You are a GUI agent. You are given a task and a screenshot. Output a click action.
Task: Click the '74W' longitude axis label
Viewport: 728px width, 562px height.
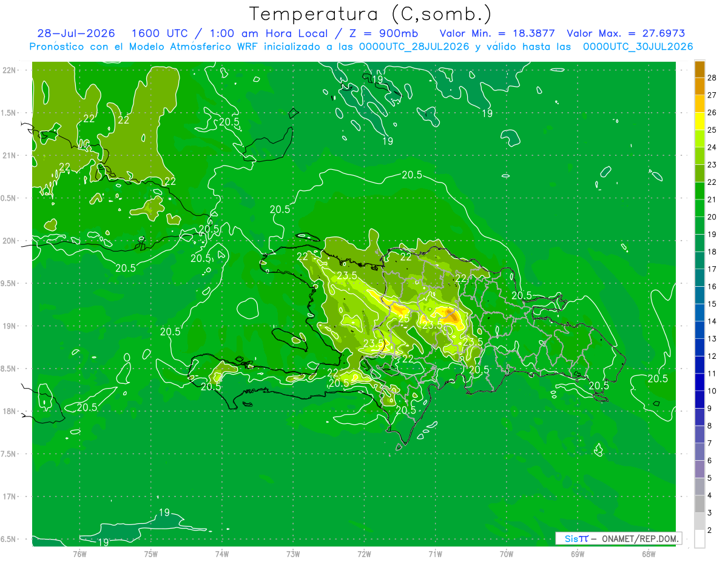[x=222, y=554]
